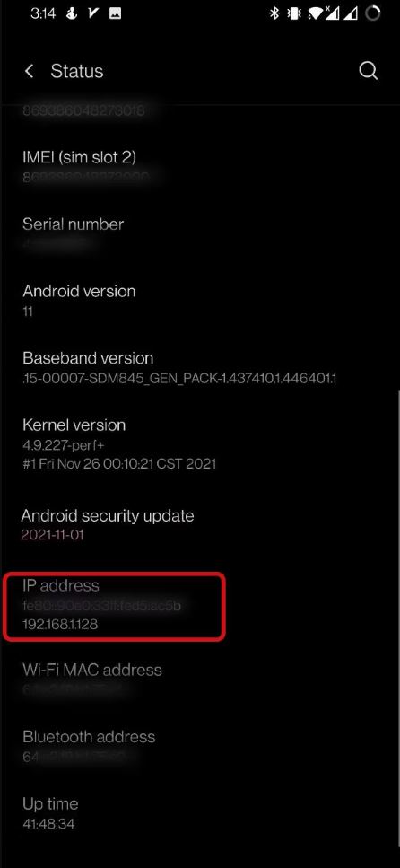Open Android security update entry
Image resolution: width=400 pixels, height=868 pixels.
coord(200,524)
